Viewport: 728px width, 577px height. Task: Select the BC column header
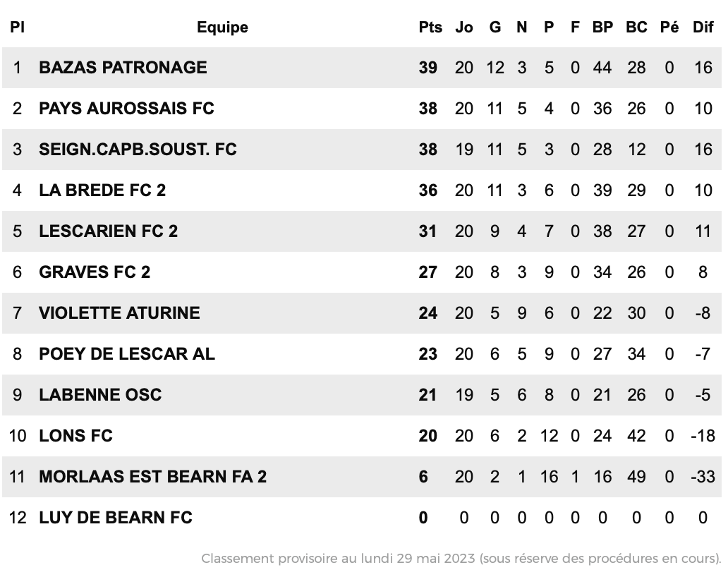click(636, 27)
